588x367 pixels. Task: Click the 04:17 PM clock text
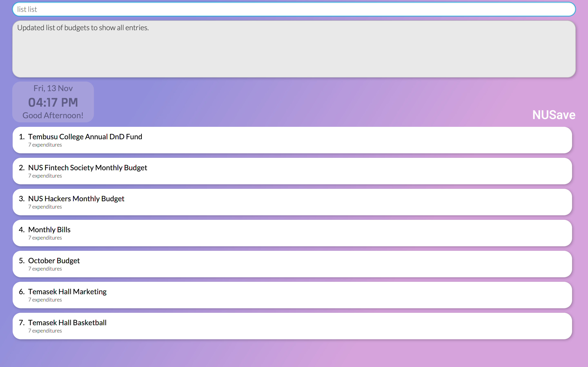(53, 102)
